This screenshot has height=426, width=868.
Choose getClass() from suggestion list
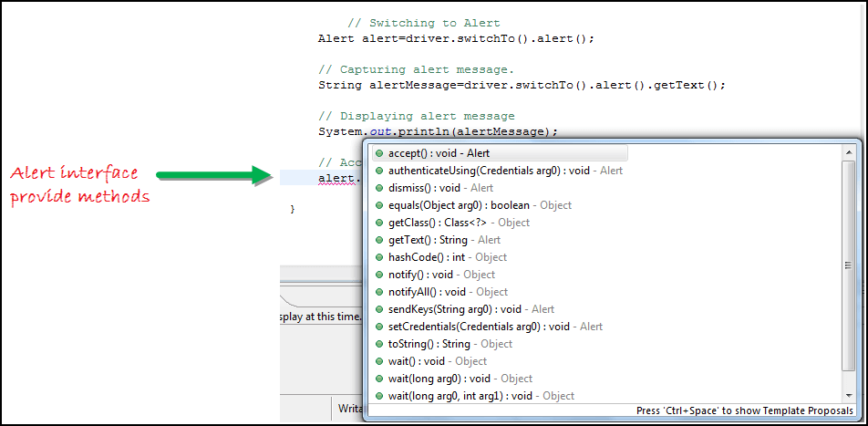click(459, 223)
